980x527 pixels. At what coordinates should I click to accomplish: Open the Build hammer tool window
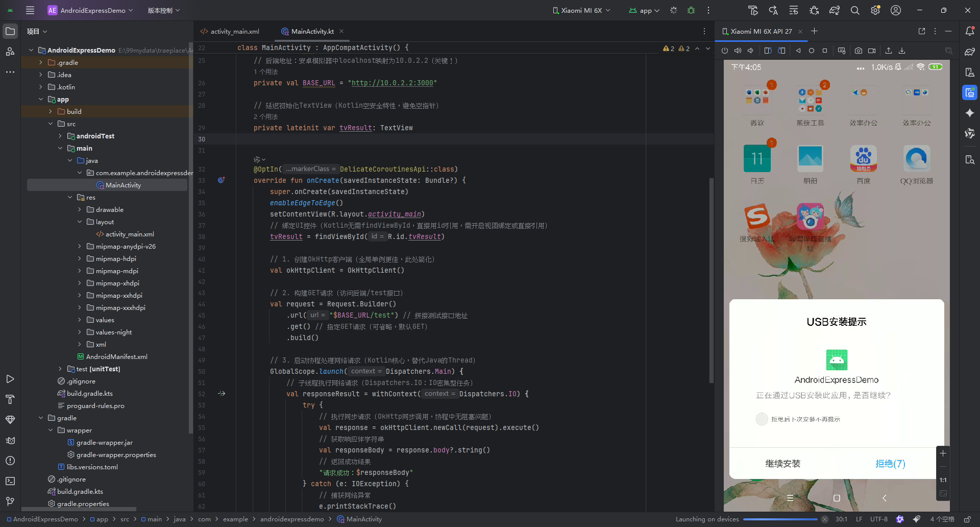point(10,399)
